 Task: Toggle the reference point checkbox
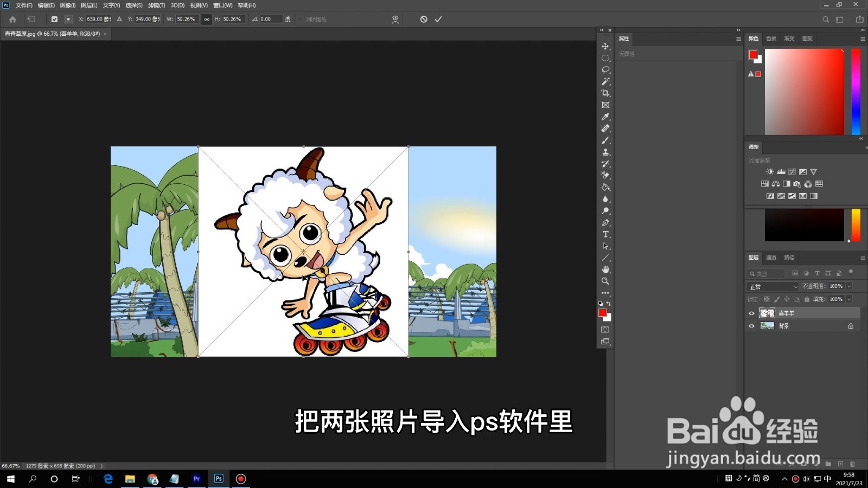click(x=54, y=19)
